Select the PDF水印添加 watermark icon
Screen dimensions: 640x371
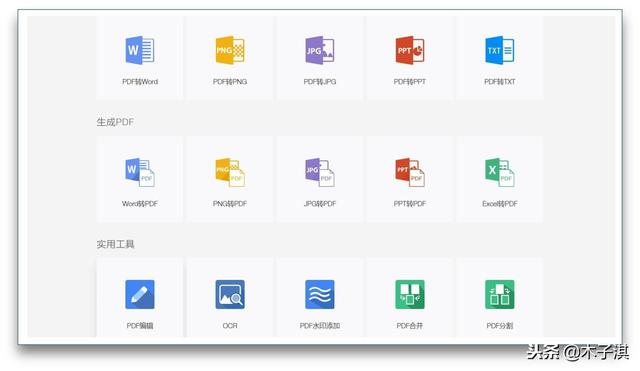320,294
